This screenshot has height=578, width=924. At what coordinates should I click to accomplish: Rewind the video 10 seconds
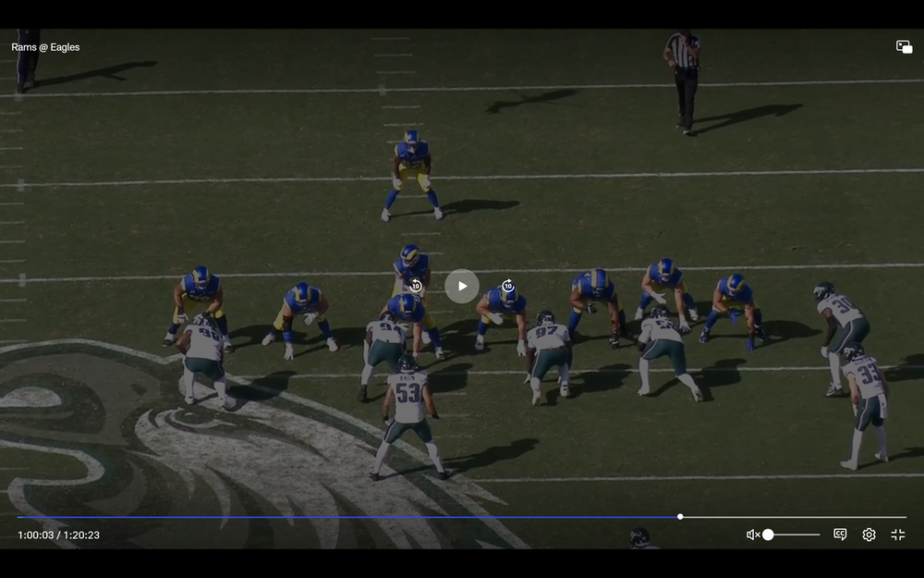coord(416,286)
